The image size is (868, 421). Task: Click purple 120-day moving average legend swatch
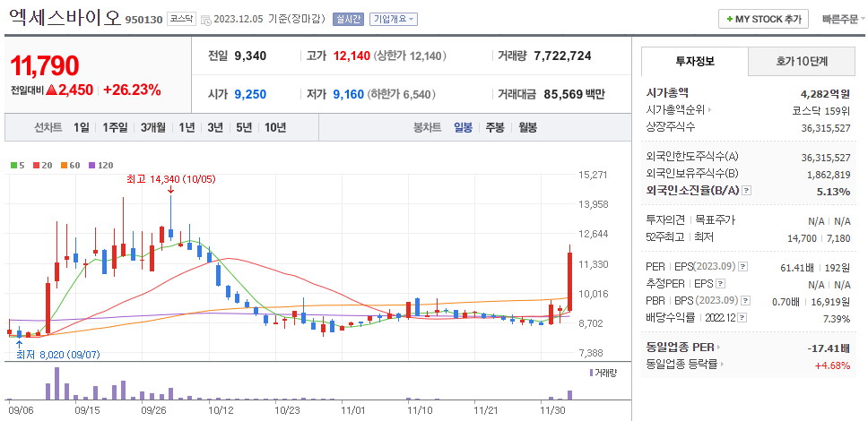(x=91, y=165)
